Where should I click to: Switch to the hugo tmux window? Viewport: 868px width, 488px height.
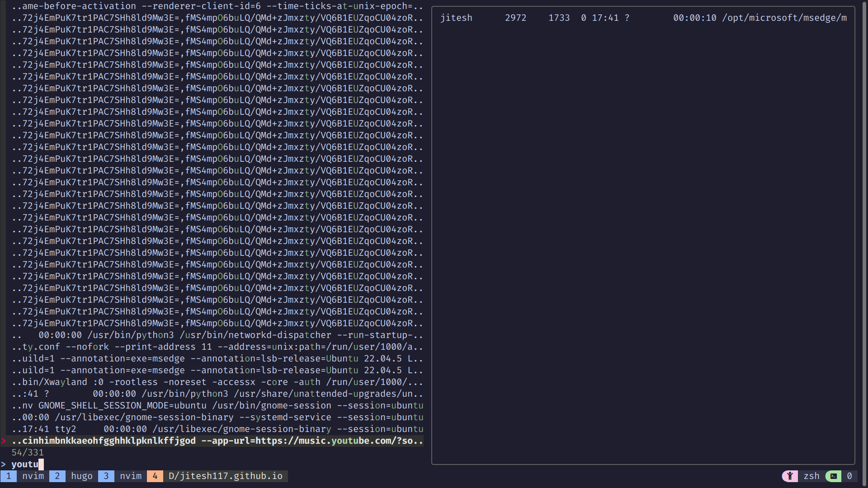[82, 476]
